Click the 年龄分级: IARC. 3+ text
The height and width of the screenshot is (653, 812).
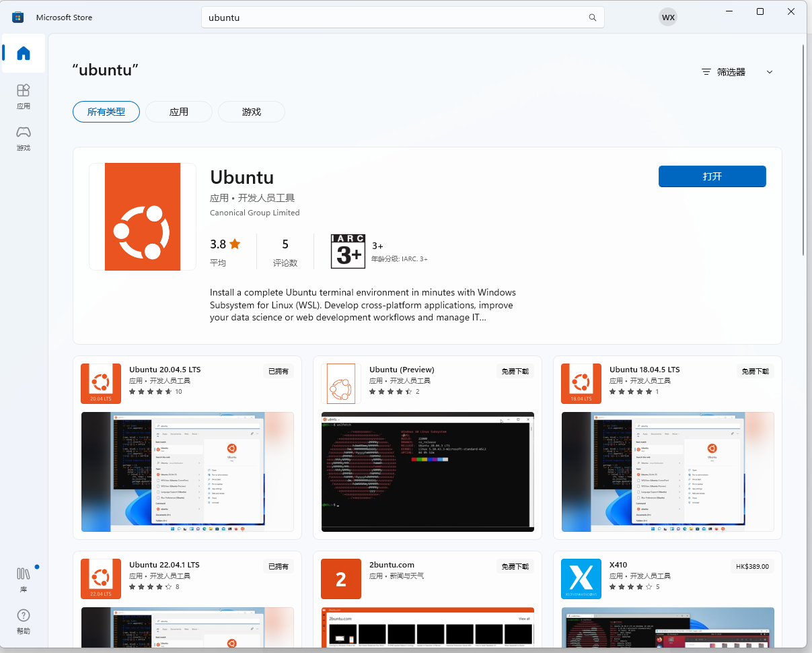tap(400, 259)
